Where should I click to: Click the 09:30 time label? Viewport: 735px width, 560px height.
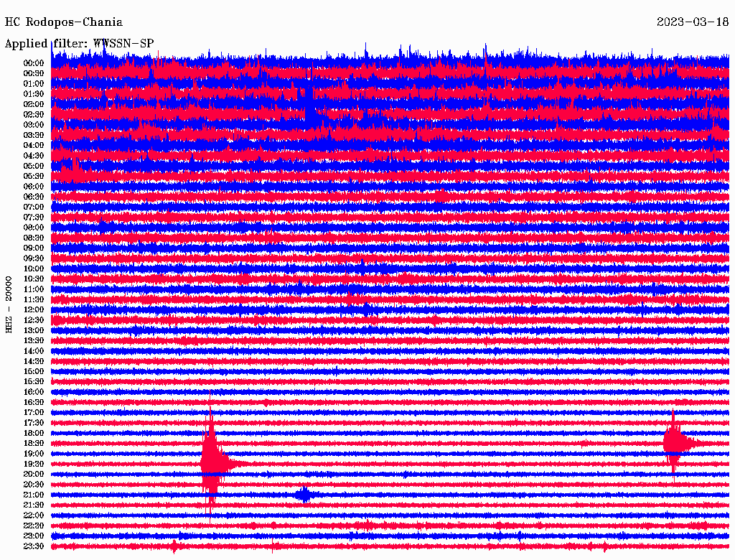pos(34,258)
